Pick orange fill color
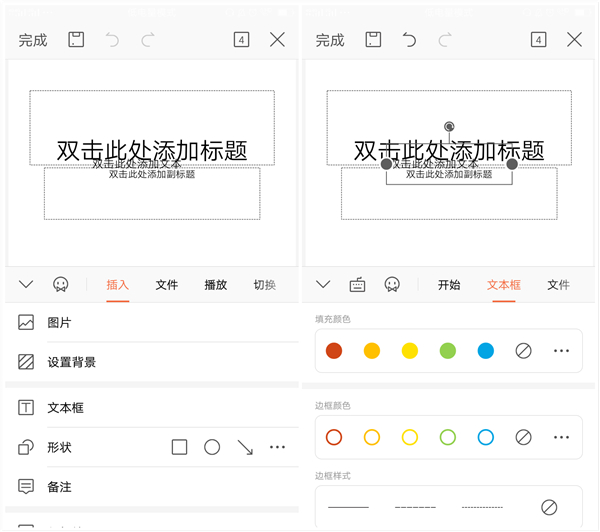 coord(372,351)
